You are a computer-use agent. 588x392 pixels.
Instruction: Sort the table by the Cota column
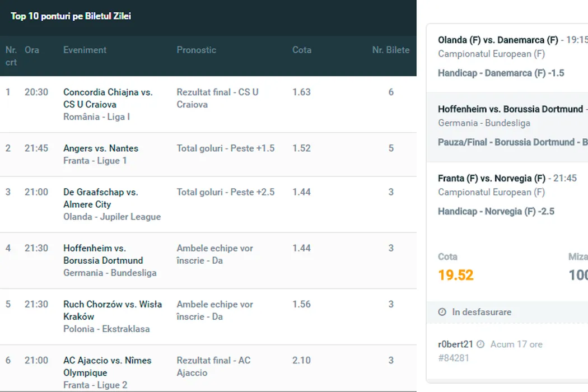pyautogui.click(x=301, y=50)
